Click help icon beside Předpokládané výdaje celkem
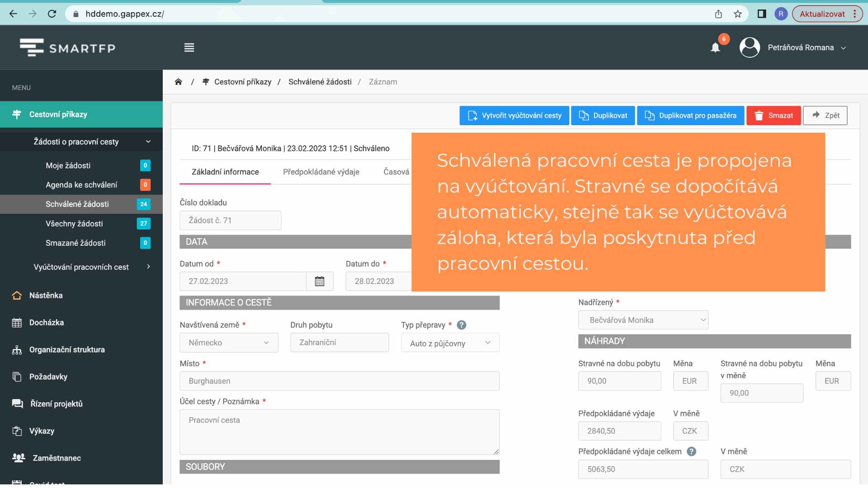Image resolution: width=868 pixels, height=488 pixels. point(691,451)
